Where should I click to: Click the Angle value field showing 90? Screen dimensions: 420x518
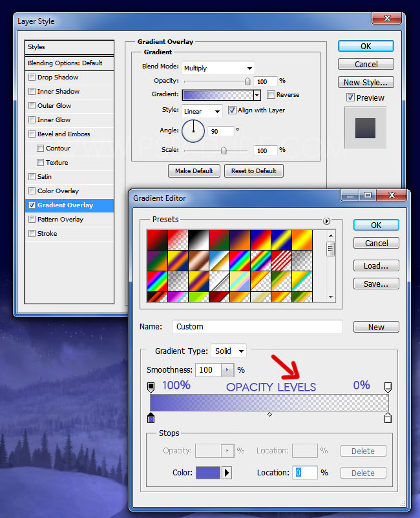click(x=221, y=131)
